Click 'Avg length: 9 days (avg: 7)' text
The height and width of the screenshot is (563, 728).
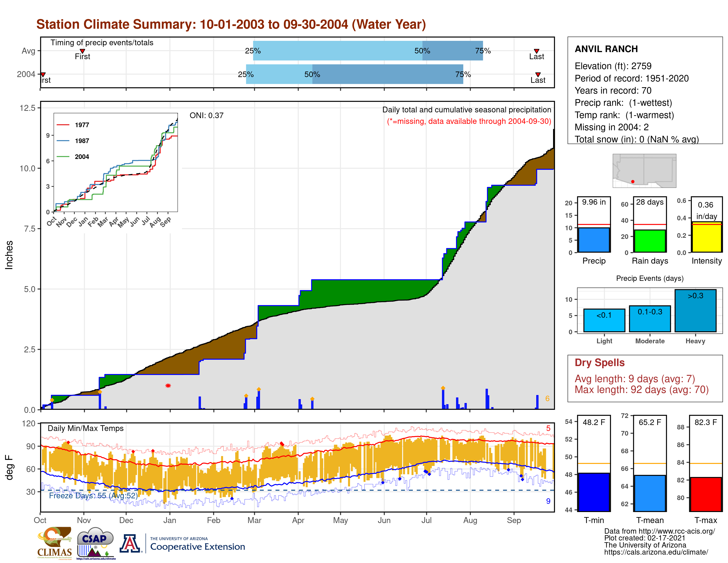pyautogui.click(x=635, y=379)
